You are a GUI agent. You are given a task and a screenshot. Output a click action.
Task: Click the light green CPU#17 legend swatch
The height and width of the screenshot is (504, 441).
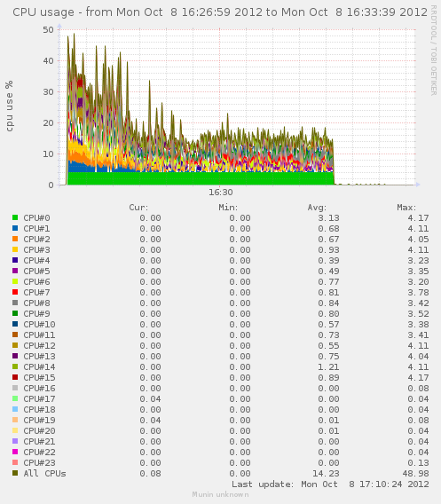15,398
